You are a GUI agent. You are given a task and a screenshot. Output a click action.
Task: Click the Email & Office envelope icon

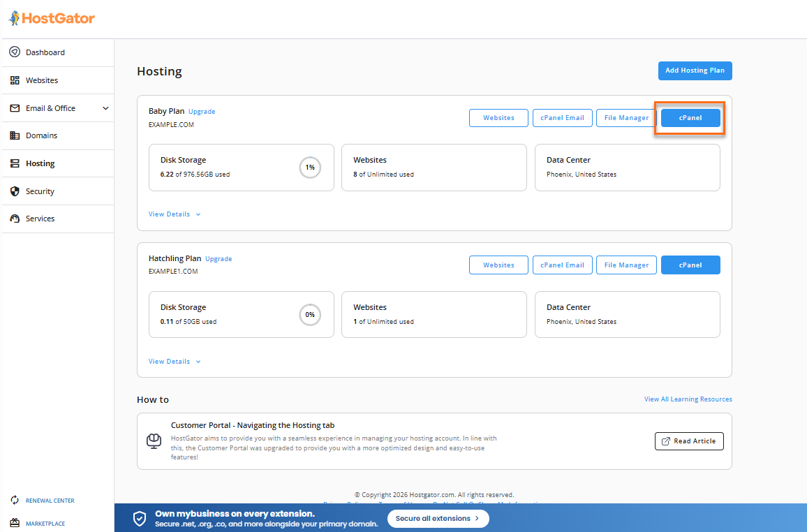(x=15, y=108)
